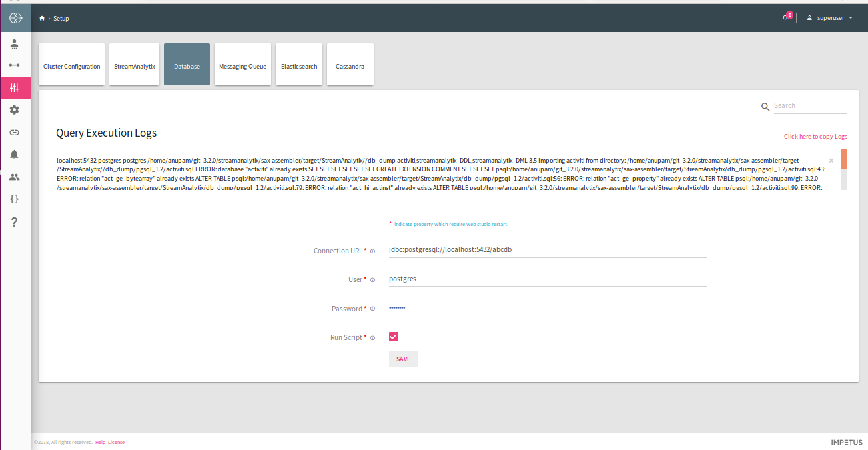Open the question mark help icon
Screen dimensions: 868x450
tap(15, 222)
